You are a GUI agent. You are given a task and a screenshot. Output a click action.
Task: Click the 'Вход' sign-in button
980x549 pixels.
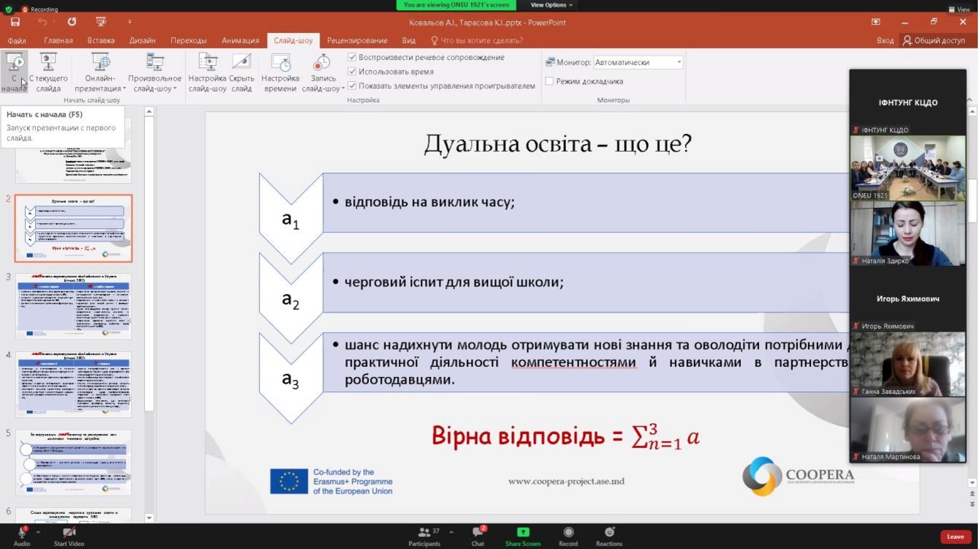coord(886,41)
